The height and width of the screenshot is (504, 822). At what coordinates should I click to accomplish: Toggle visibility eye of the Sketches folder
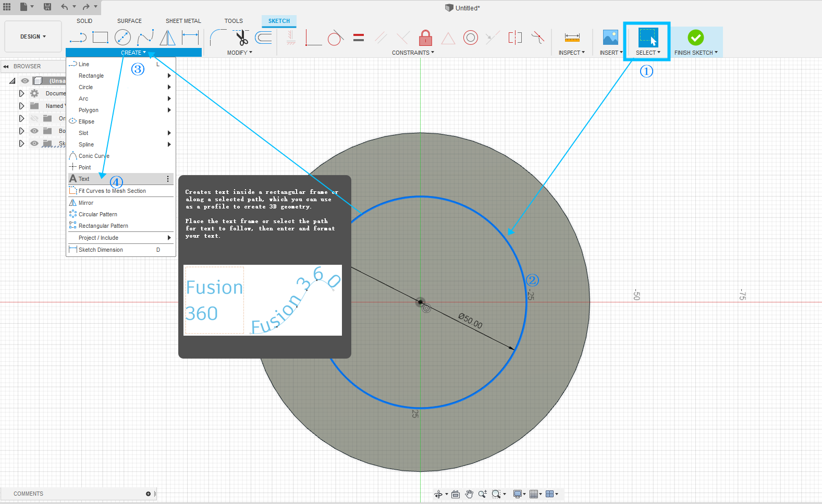pyautogui.click(x=34, y=143)
